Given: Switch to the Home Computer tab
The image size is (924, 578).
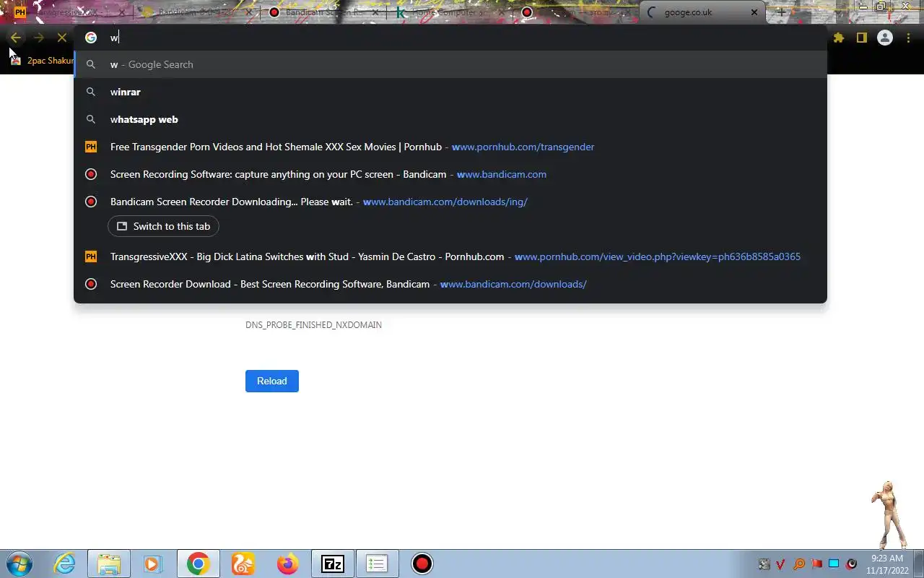Looking at the screenshot, I should point(452,12).
